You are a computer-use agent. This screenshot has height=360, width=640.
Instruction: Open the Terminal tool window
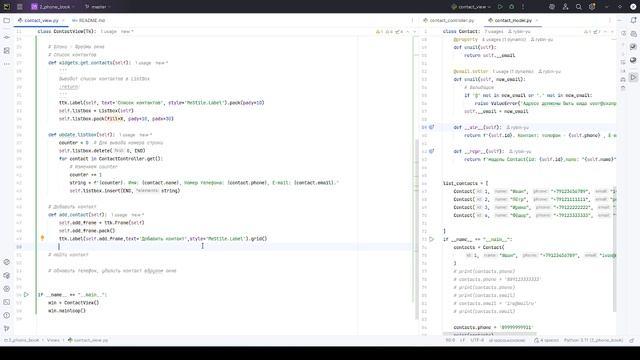point(7,302)
